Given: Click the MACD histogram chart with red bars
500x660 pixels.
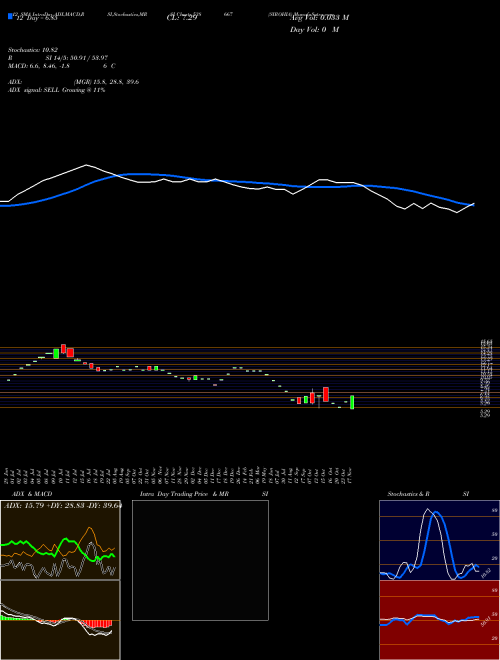Looking at the screenshot, I should pyautogui.click(x=60, y=620).
